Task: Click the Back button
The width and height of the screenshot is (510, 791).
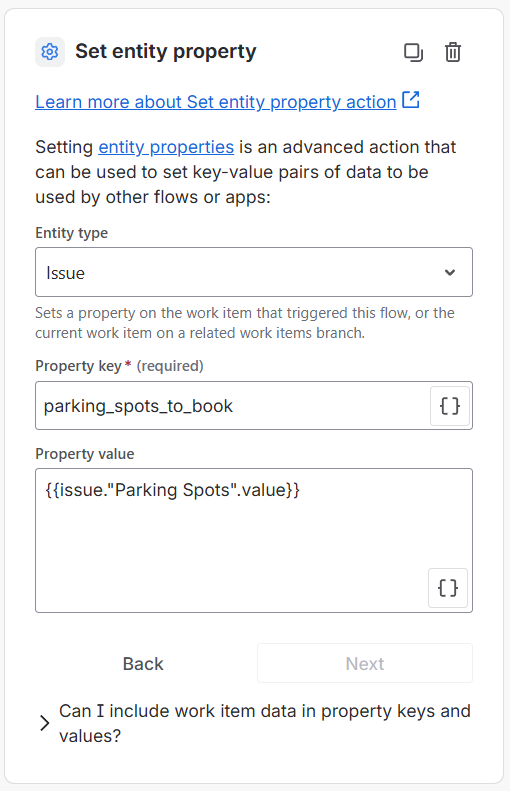Action: click(143, 663)
